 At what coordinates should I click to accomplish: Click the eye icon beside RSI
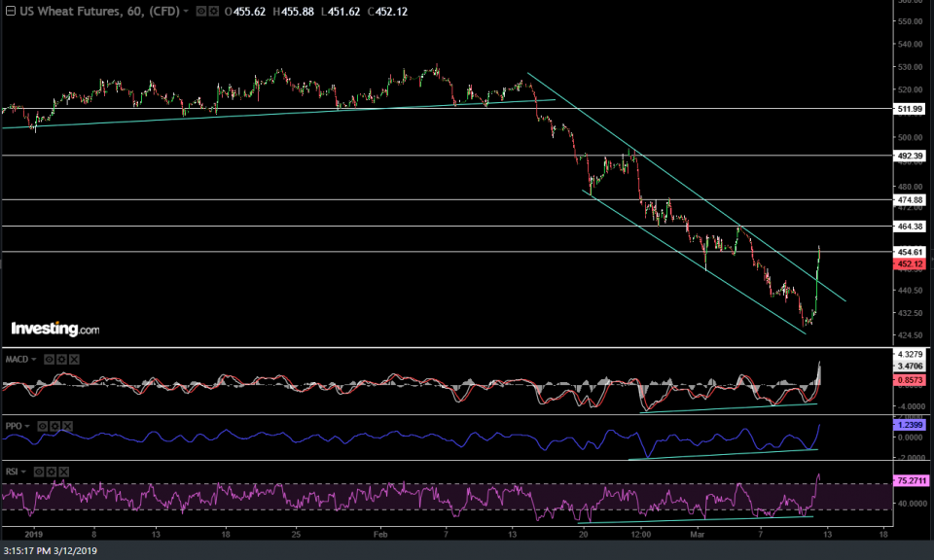pos(40,472)
